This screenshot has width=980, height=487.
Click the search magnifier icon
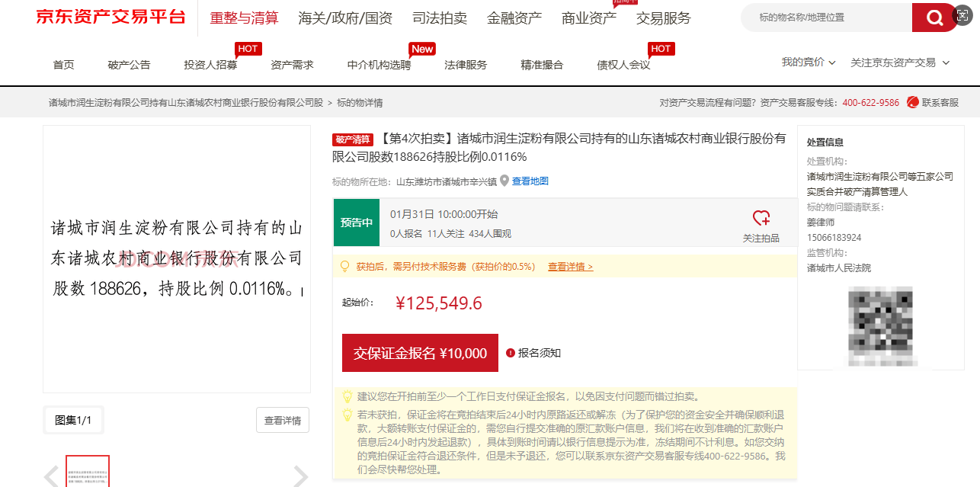pyautogui.click(x=934, y=18)
